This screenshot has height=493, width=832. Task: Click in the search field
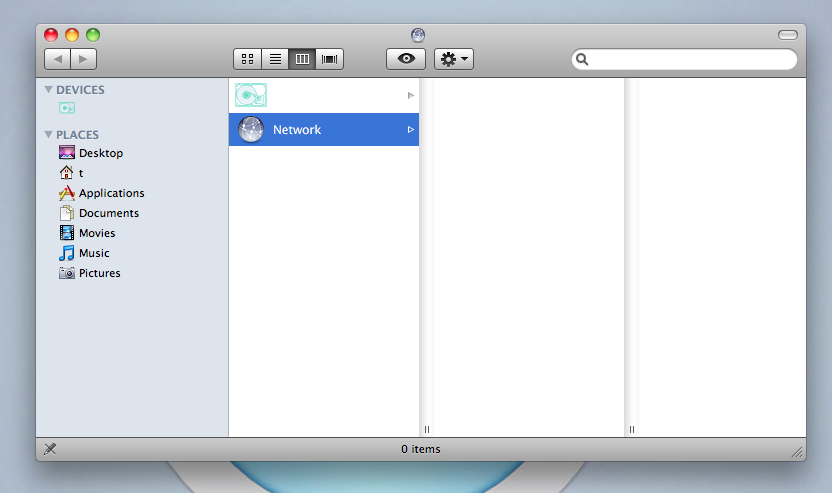click(x=684, y=59)
